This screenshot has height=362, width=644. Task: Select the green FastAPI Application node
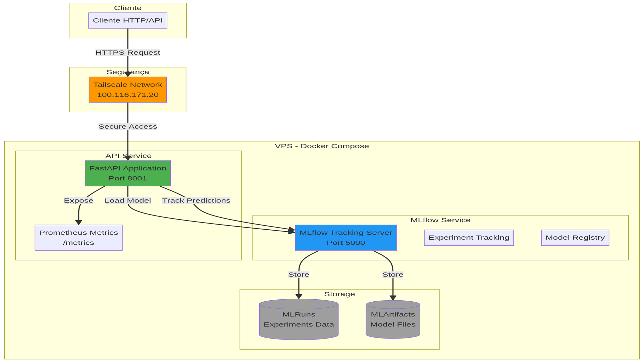(127, 173)
